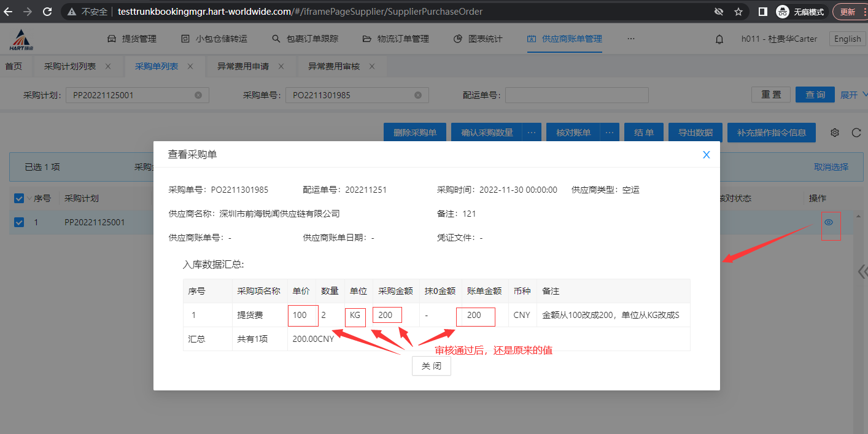This screenshot has height=434, width=868.
Task: Open the top navigation overflow menu
Action: click(x=630, y=39)
